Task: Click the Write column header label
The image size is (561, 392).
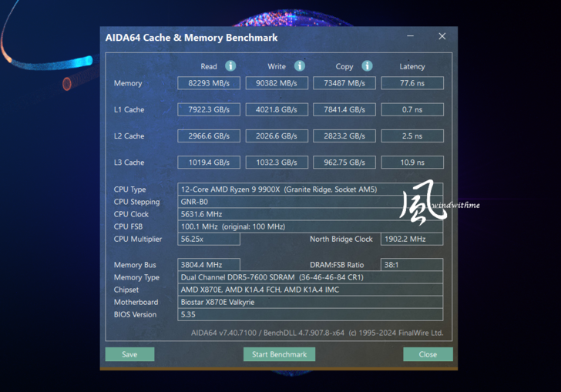Action: coord(277,66)
